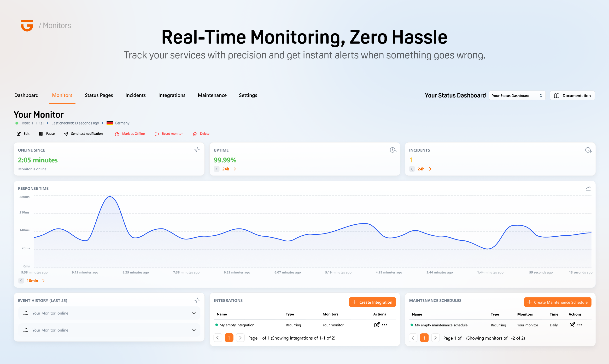
Task: Expand the second Your Monitor: online event
Action: [194, 330]
